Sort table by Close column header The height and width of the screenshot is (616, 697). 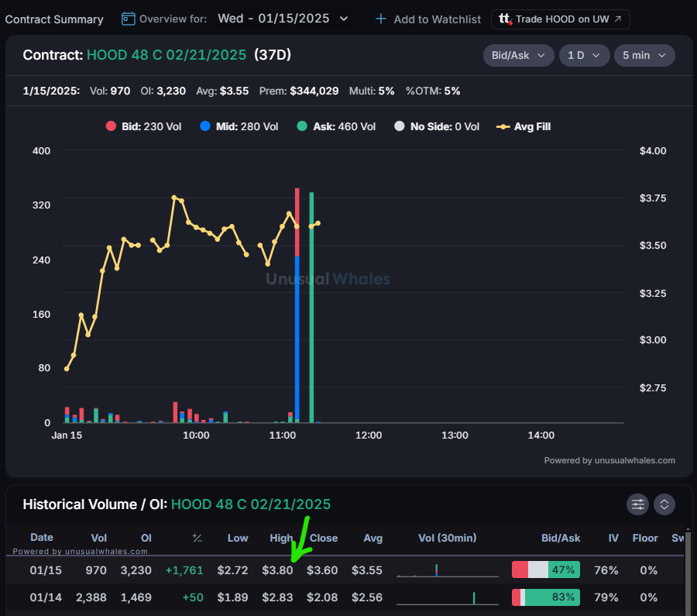tap(324, 538)
